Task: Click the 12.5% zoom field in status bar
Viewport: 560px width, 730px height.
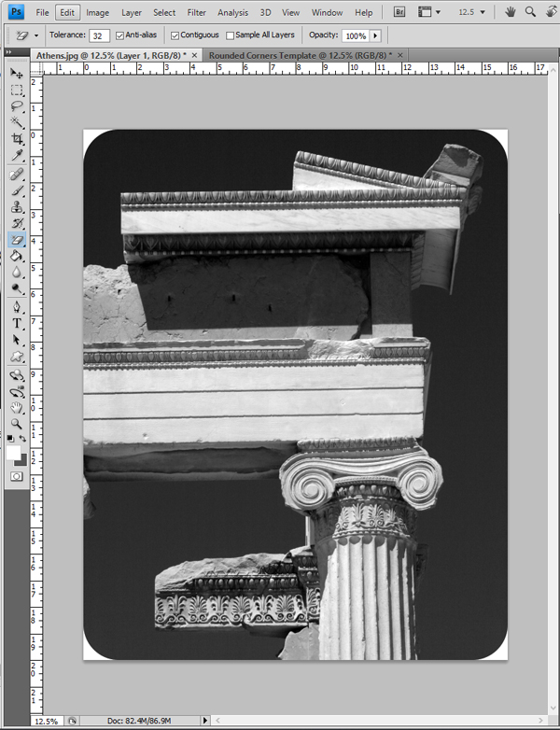Action: [47, 722]
